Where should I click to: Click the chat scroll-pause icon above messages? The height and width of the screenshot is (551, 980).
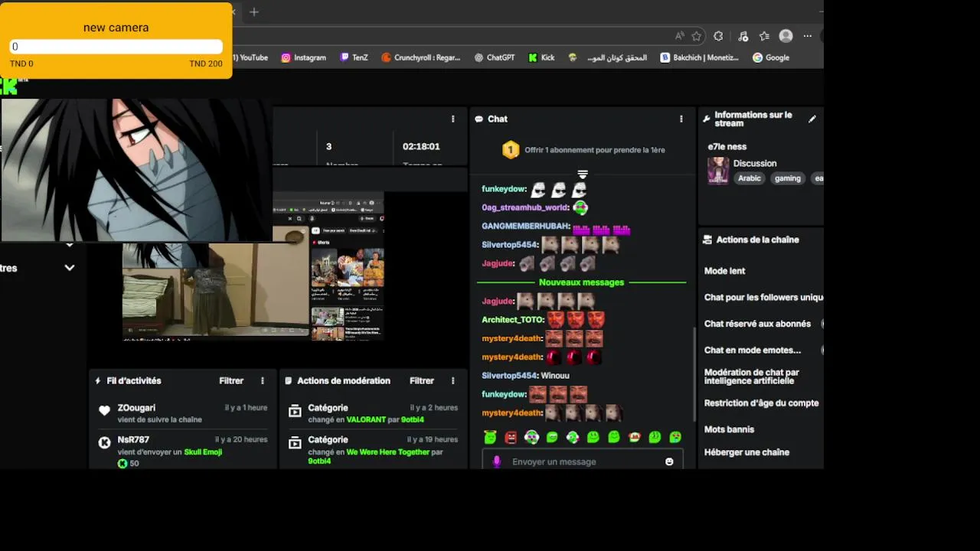[583, 174]
